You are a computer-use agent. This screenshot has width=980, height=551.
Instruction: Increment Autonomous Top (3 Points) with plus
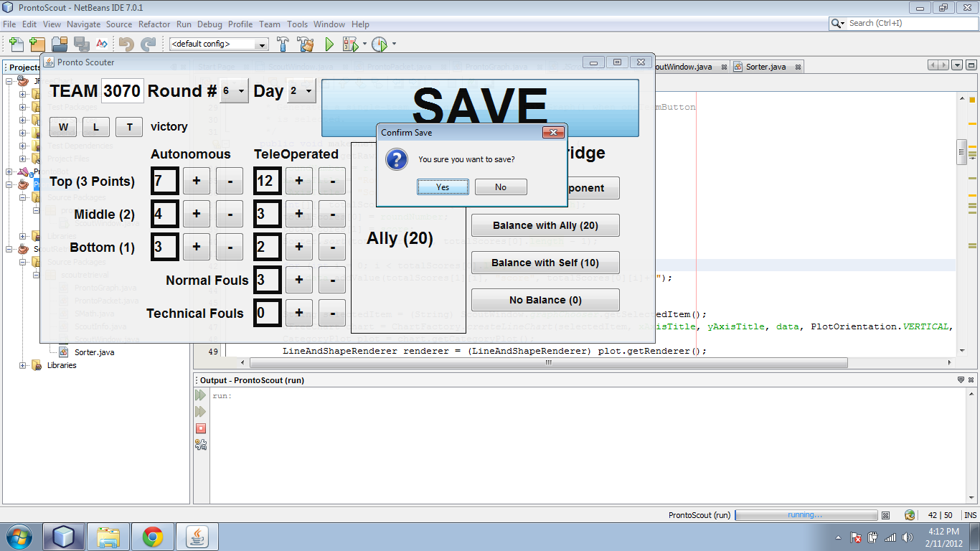coord(196,182)
